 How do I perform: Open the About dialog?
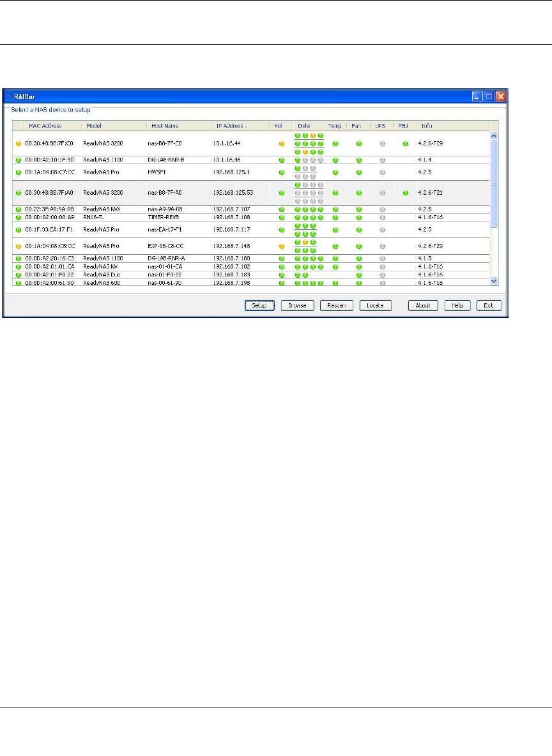tap(423, 306)
